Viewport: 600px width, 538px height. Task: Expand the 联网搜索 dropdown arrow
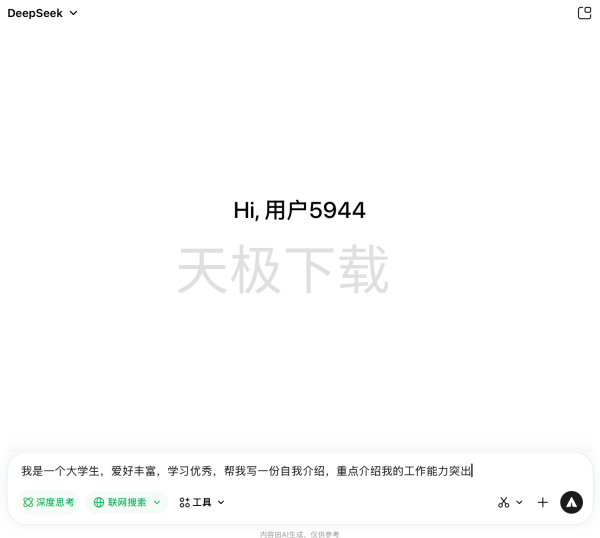point(157,502)
